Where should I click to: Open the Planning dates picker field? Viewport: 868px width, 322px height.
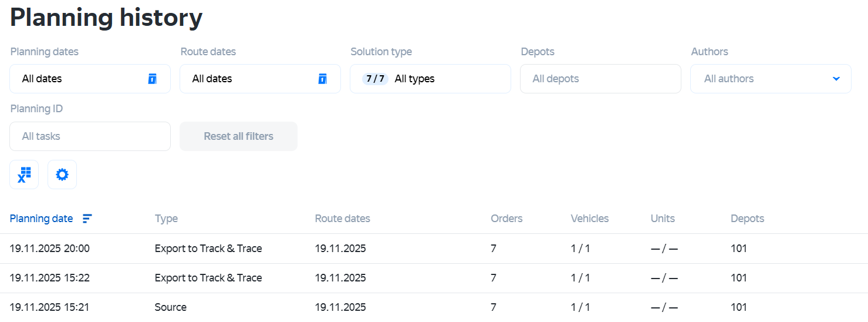(82, 79)
